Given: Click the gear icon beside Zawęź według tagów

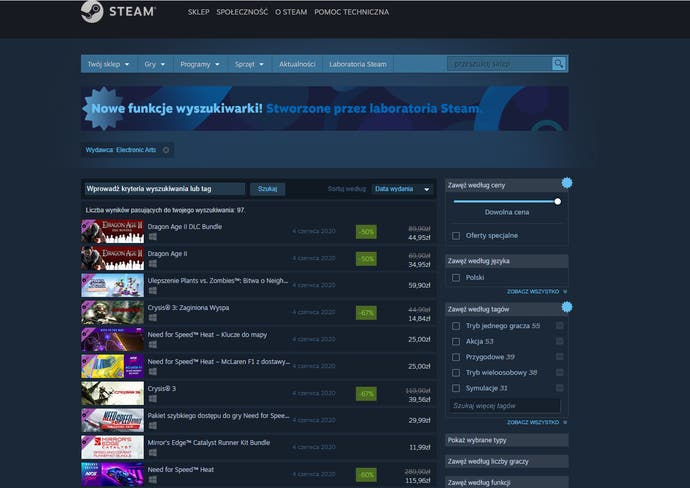Looking at the screenshot, I should point(567,307).
